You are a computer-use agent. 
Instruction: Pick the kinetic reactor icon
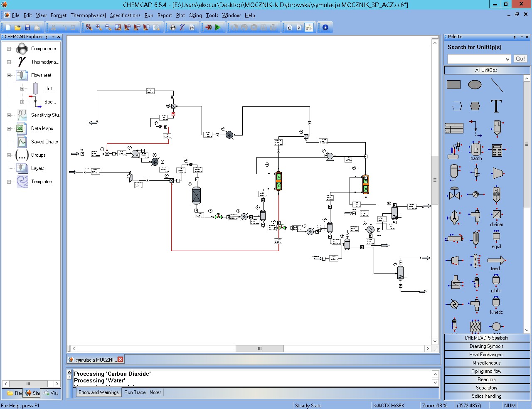click(496, 303)
